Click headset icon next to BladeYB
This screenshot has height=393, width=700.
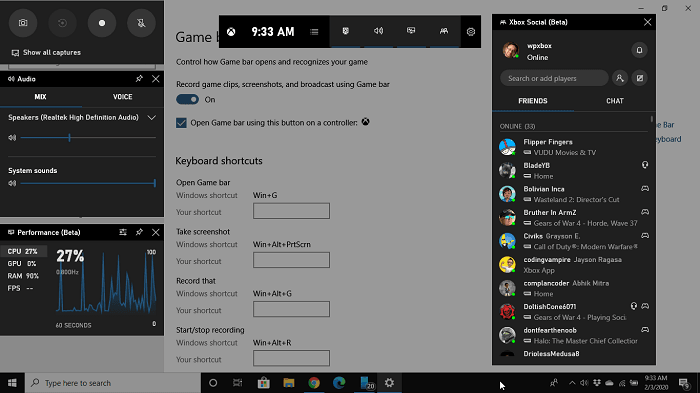coord(645,165)
